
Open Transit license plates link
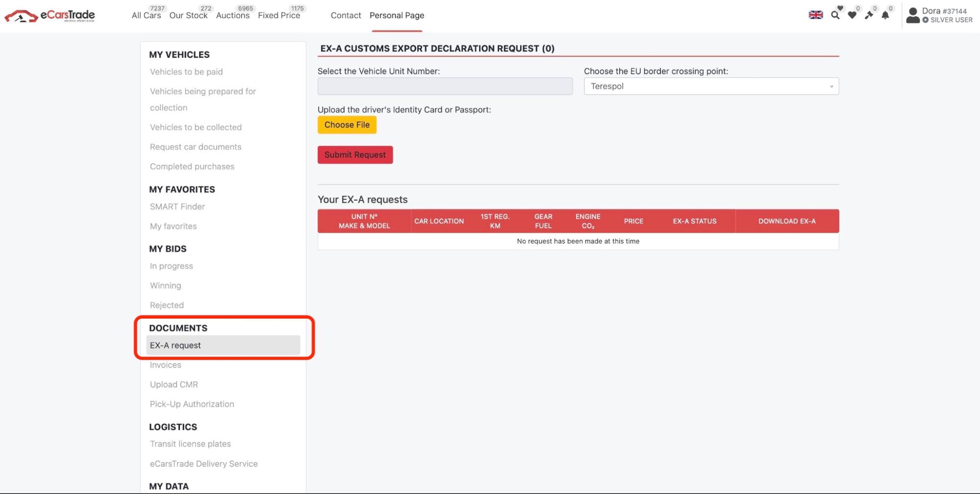click(x=190, y=444)
